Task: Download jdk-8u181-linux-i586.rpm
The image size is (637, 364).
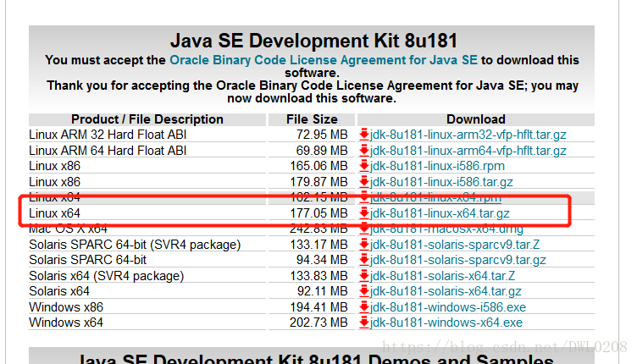Action: [437, 166]
